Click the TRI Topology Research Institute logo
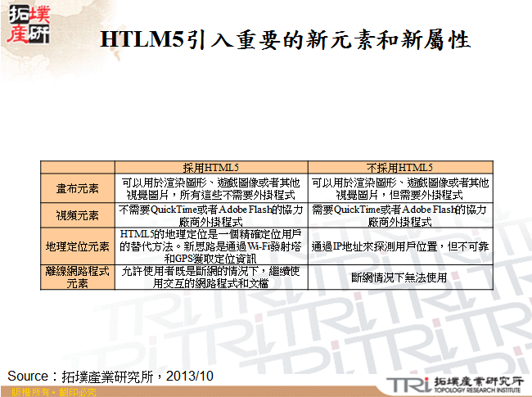Image resolution: width=532 pixels, height=397 pixels. pos(454,385)
